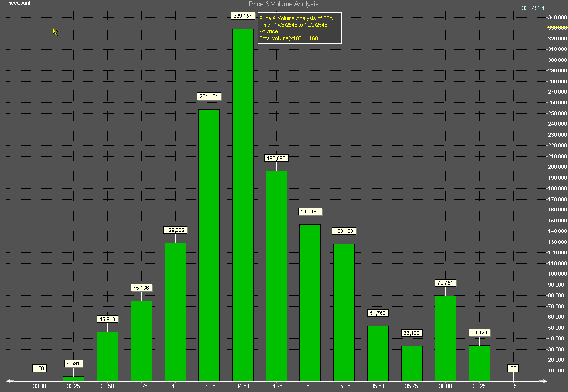Click the 'Total volume(x100) = 160' line
The image size is (568, 392).
pyautogui.click(x=289, y=38)
